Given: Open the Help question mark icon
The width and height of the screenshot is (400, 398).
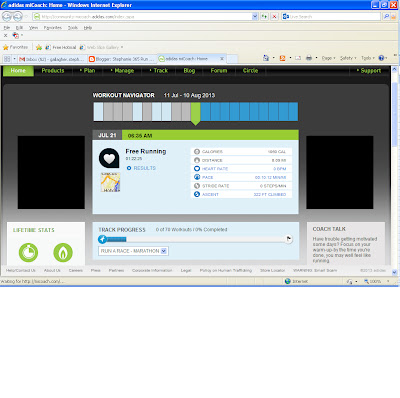Looking at the screenshot, I should 381,58.
